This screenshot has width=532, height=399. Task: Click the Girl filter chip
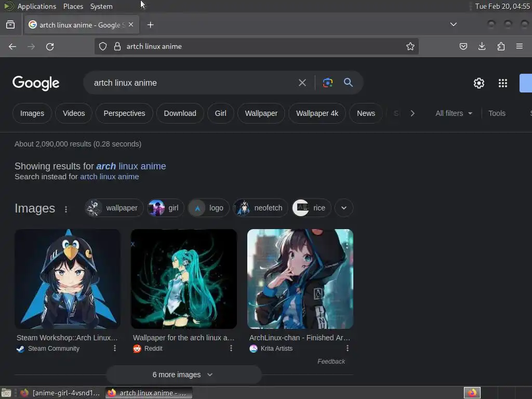(x=220, y=113)
